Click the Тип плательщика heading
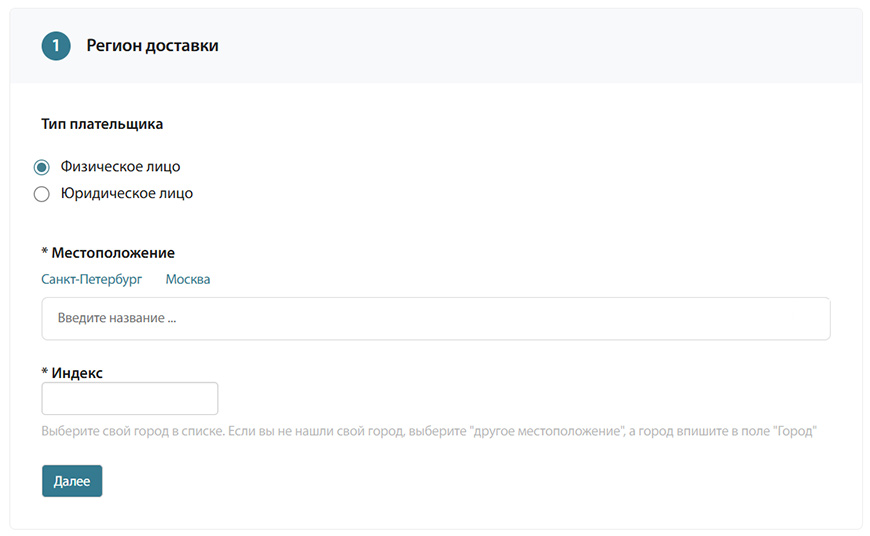870x536 pixels. [x=102, y=124]
